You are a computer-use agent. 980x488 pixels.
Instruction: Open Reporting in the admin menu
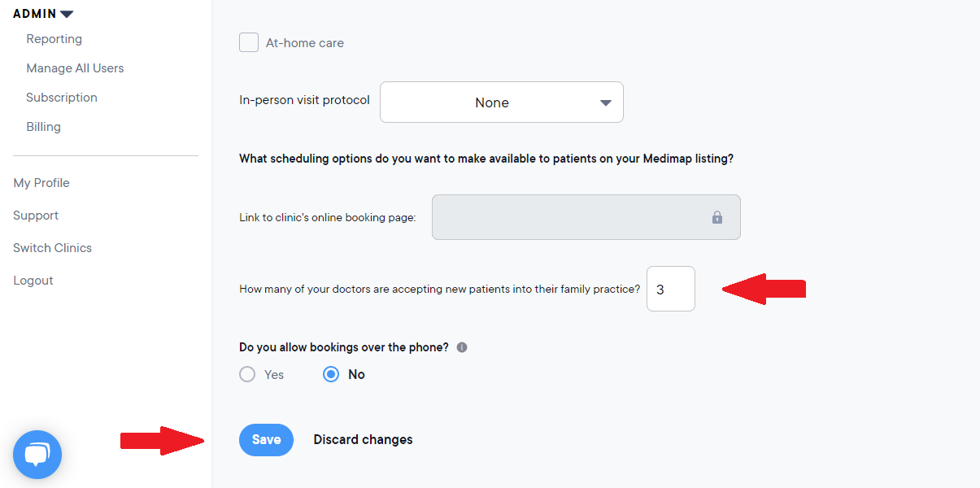point(54,39)
